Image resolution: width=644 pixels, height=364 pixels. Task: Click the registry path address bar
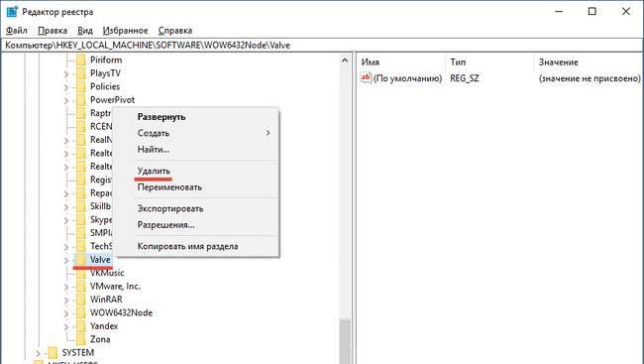[322, 46]
